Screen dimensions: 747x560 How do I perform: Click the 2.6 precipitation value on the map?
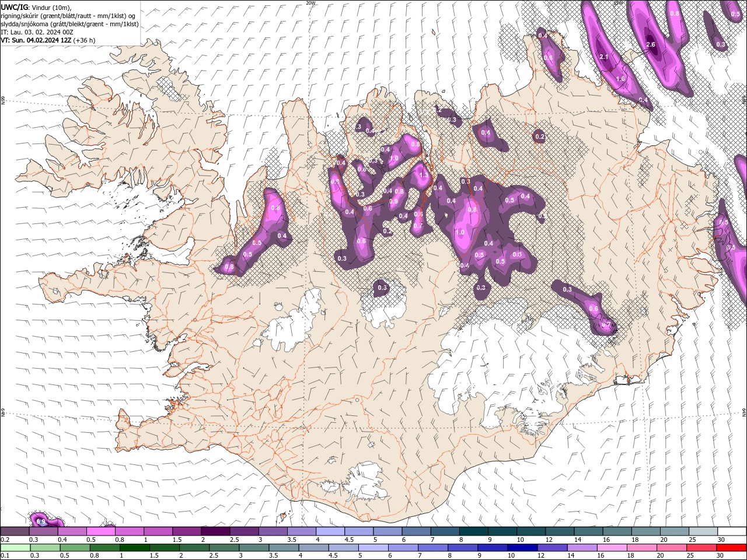(651, 44)
